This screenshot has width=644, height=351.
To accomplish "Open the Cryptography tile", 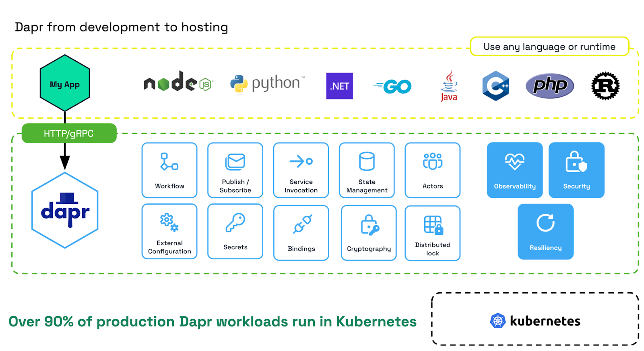I will pyautogui.click(x=369, y=233).
